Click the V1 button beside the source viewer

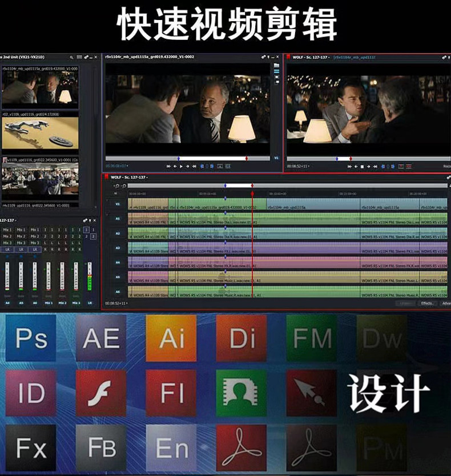click(276, 158)
